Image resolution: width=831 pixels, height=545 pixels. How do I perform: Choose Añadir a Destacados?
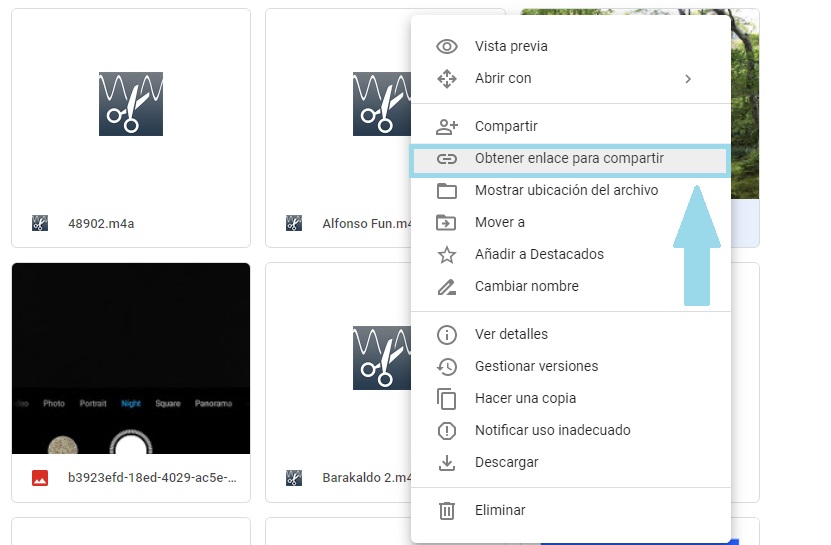click(x=571, y=254)
